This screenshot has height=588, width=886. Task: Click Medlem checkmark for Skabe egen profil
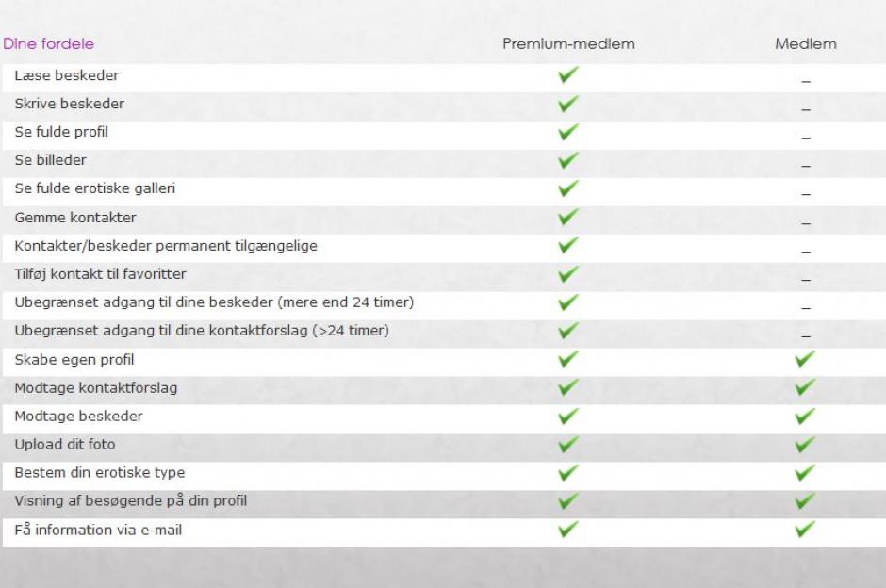[x=804, y=359]
